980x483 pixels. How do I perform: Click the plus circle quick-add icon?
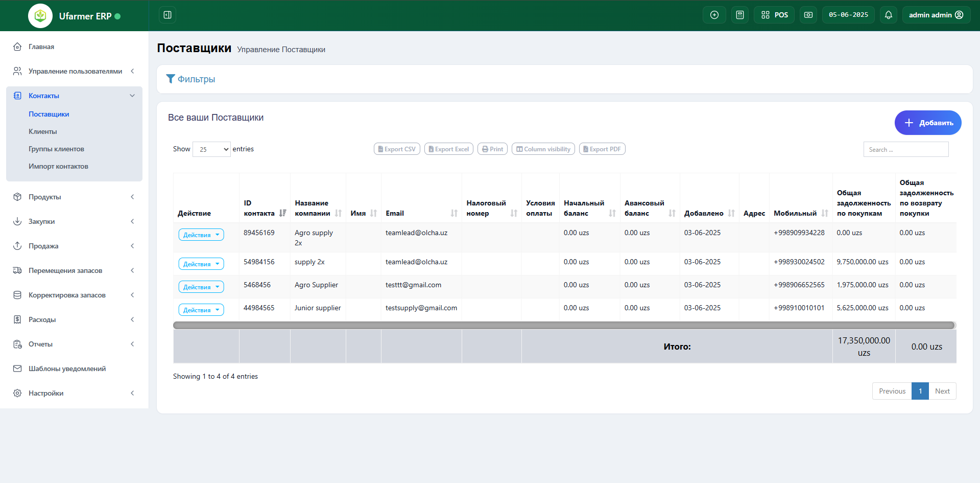pos(714,15)
